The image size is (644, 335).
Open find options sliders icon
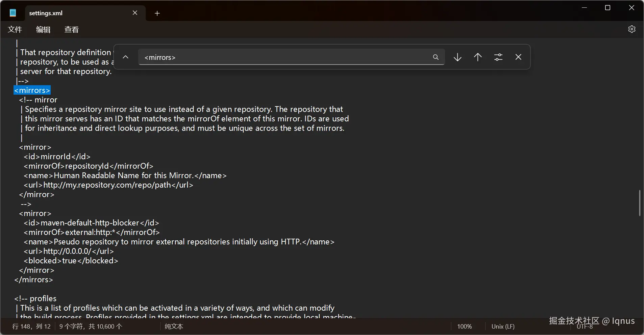coord(498,57)
